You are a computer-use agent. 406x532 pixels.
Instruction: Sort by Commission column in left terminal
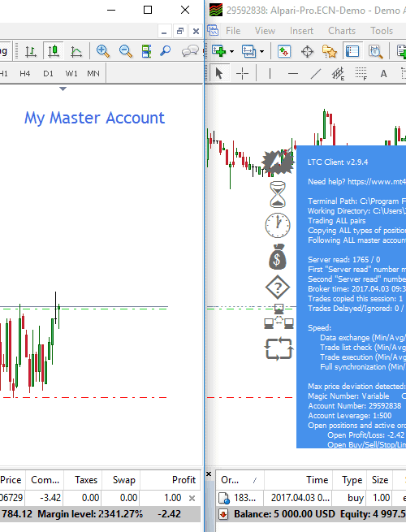pos(45,480)
